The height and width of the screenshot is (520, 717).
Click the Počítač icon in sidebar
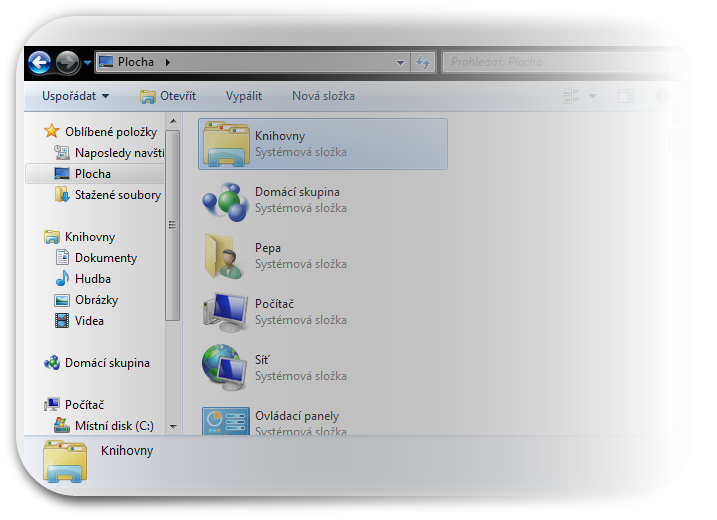click(52, 404)
